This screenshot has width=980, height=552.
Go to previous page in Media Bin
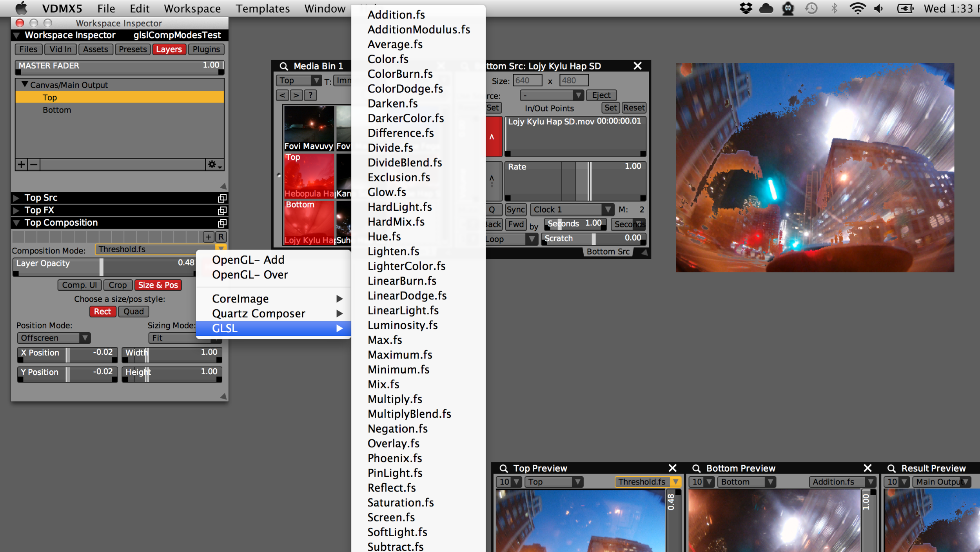(282, 95)
